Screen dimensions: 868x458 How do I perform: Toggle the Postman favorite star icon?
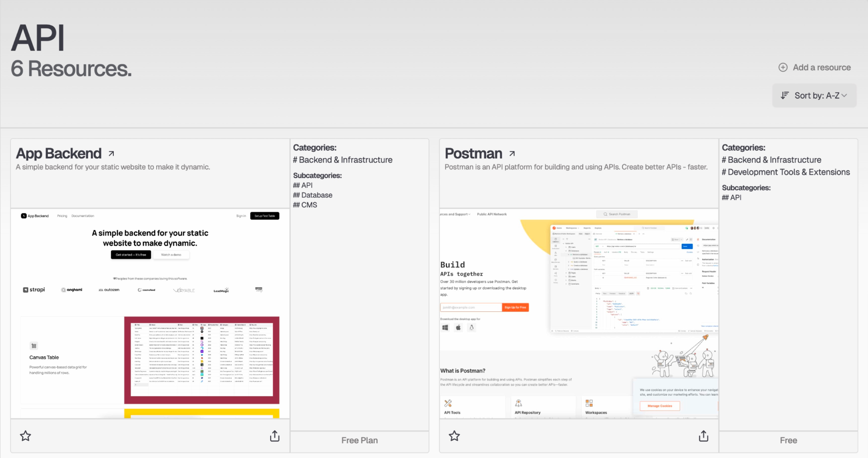(454, 435)
